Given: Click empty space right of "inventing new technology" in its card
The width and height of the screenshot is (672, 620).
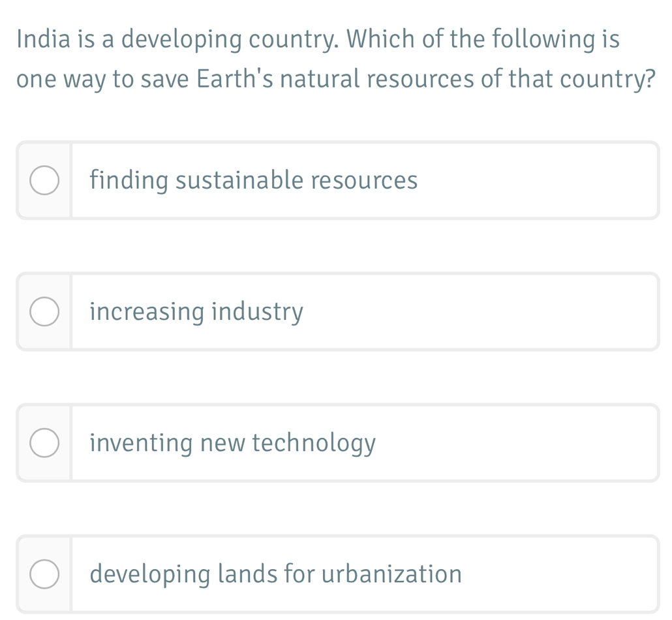Looking at the screenshot, I should coord(515,444).
